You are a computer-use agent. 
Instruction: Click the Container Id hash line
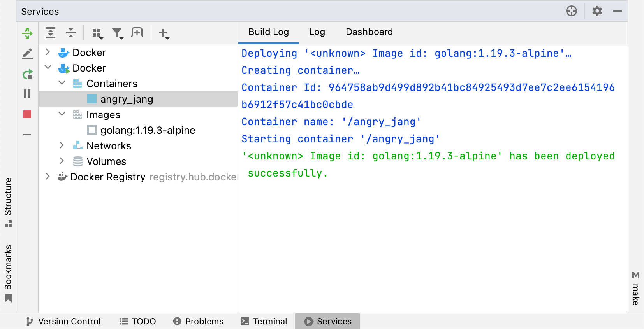pyautogui.click(x=428, y=96)
